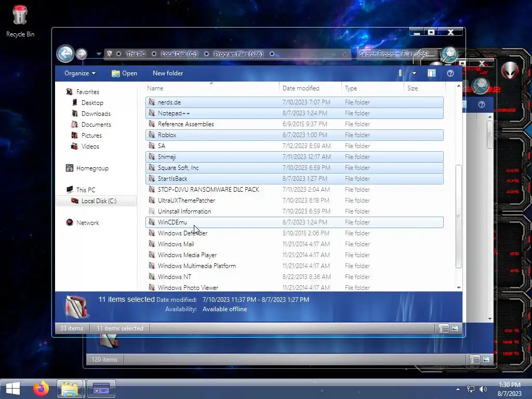This screenshot has height=399, width=532.
Task: Select This PC in the navigation pane
Action: (85, 190)
